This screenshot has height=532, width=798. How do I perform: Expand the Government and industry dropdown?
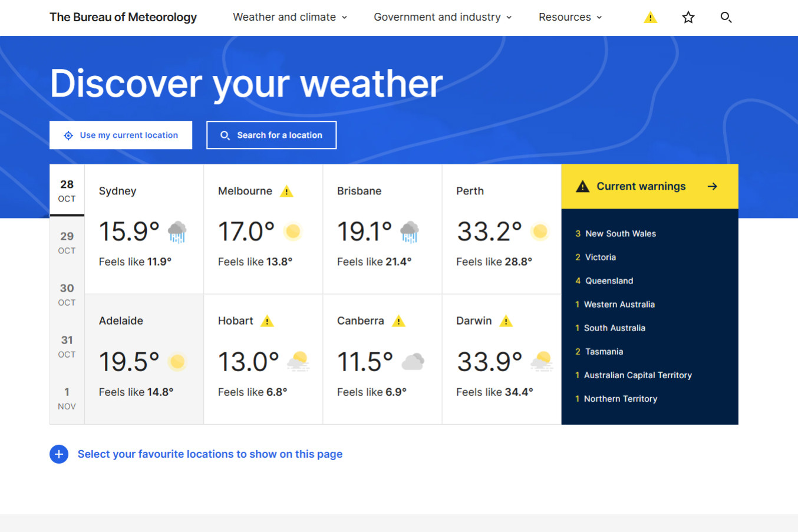[x=442, y=17]
